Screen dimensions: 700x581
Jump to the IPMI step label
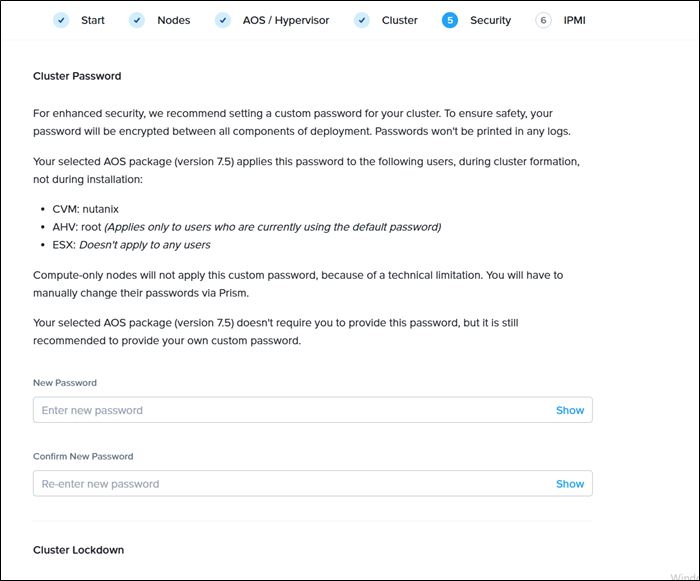575,20
